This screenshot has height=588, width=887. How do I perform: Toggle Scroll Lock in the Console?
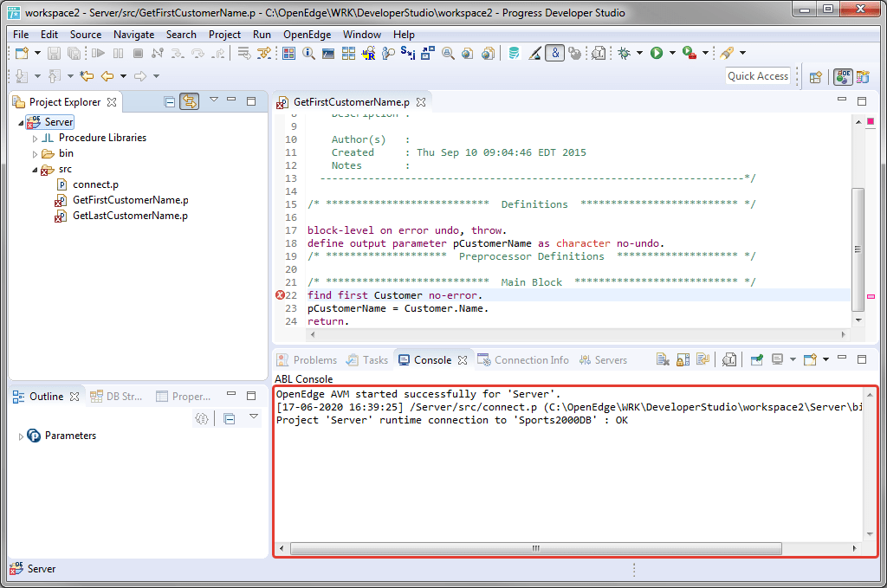click(683, 359)
